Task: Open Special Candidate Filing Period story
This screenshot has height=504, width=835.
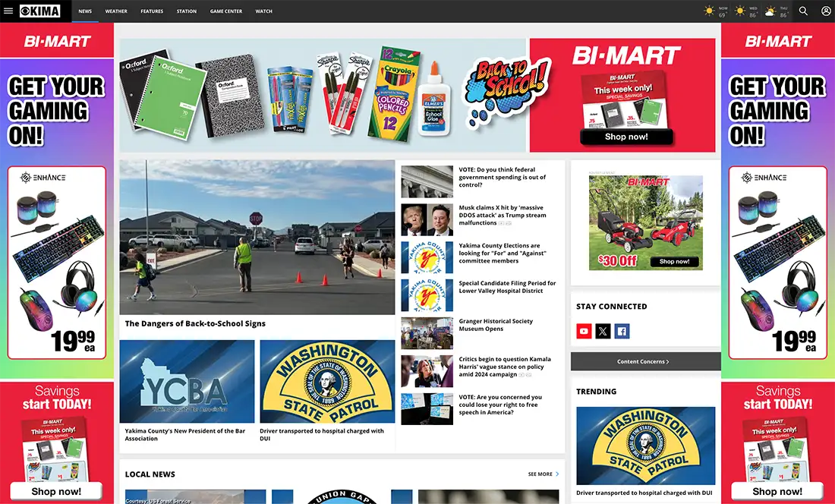Action: point(507,287)
